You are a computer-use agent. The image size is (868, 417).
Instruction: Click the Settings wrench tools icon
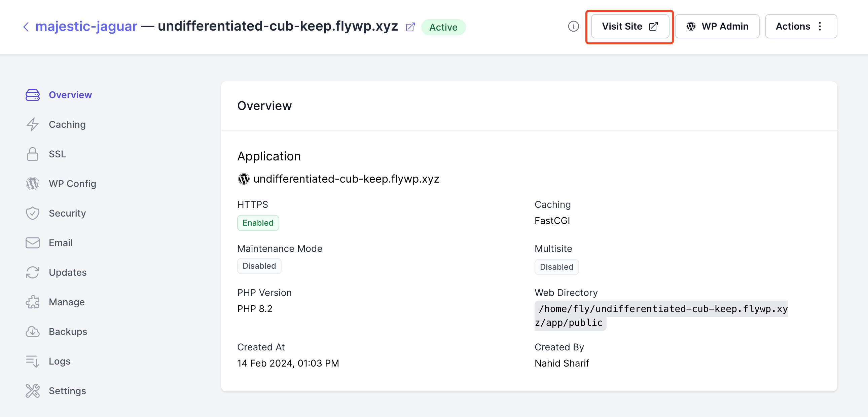tap(33, 391)
